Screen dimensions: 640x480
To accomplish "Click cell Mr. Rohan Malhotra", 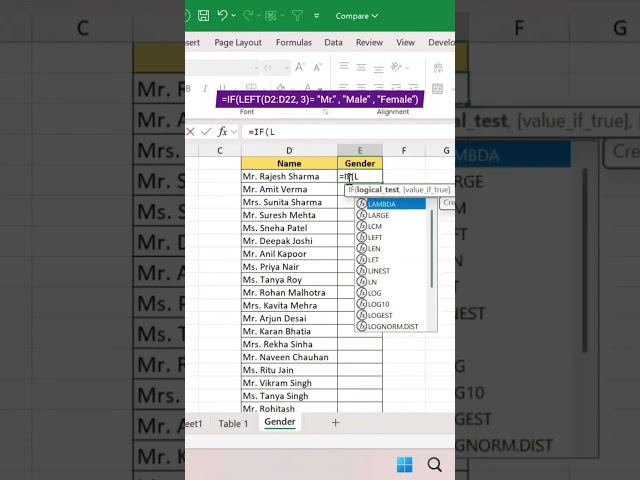I will click(x=289, y=293).
